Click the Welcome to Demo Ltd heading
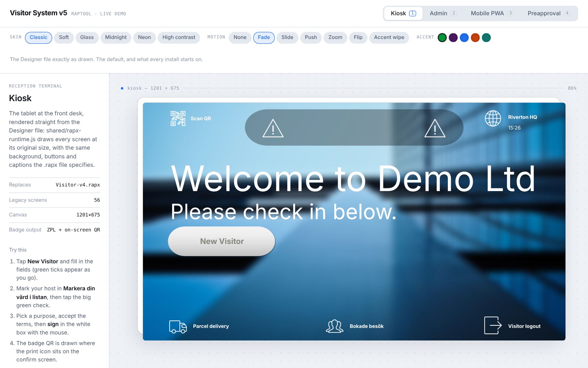Screen dimensions: 588x368 353,179
